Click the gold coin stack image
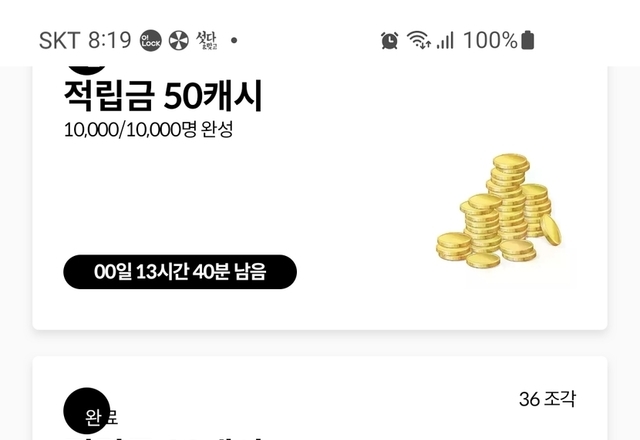640x440 pixels. tap(499, 211)
